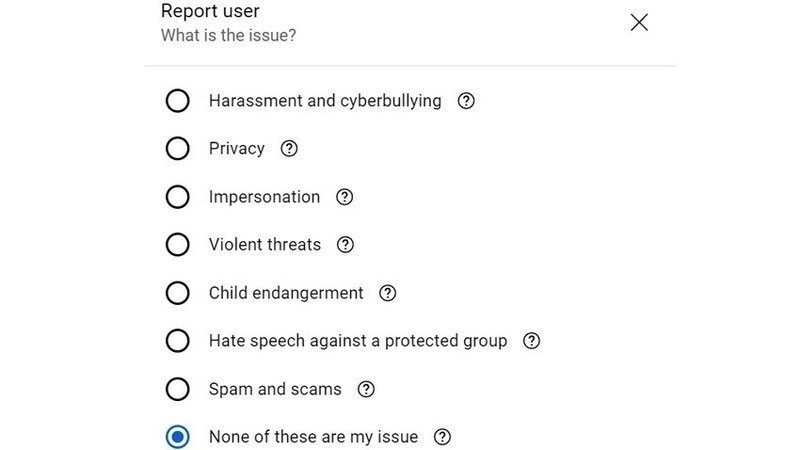This screenshot has height=450, width=800.
Task: Click the help icon next to Privacy
Action: click(x=289, y=149)
